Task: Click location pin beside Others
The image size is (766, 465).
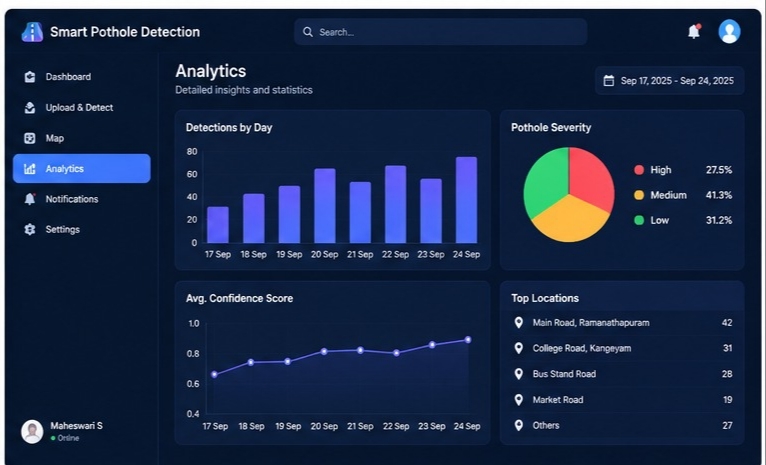Action: 519,425
